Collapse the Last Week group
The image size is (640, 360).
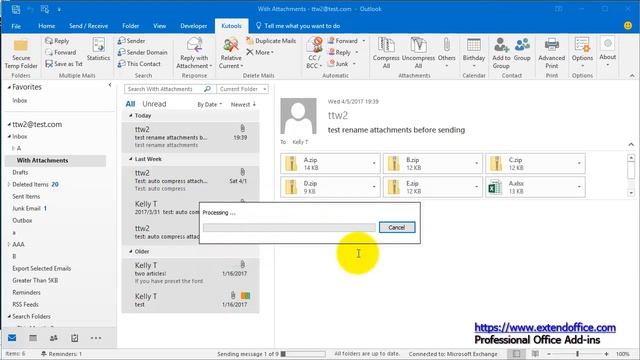[x=131, y=159]
